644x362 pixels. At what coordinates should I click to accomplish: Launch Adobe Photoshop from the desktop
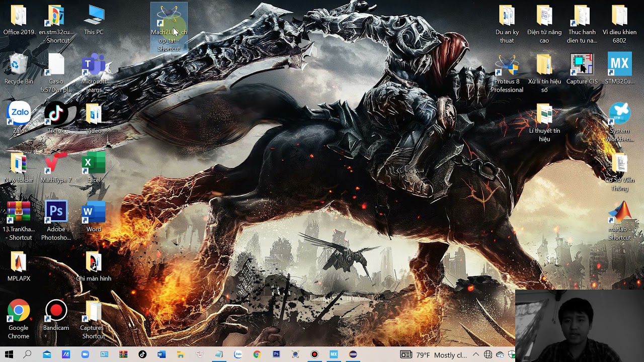point(56,221)
